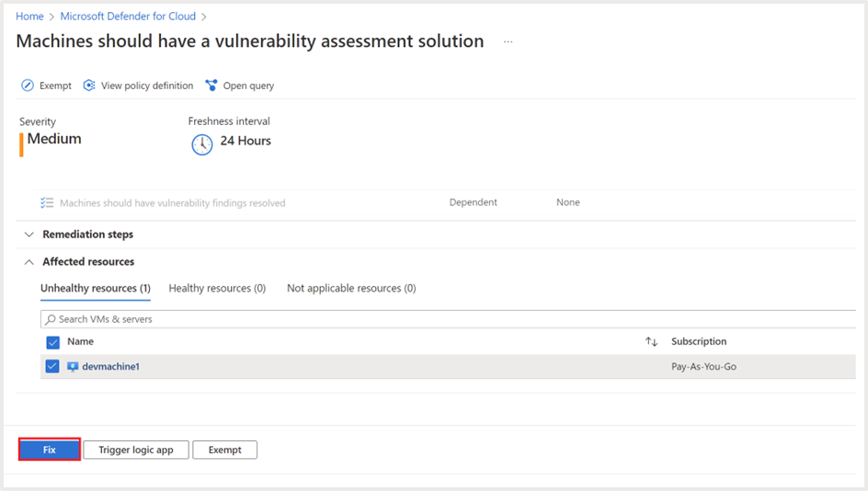868x491 pixels.
Task: Click the Exempt circle icon in toolbar
Action: (x=28, y=86)
